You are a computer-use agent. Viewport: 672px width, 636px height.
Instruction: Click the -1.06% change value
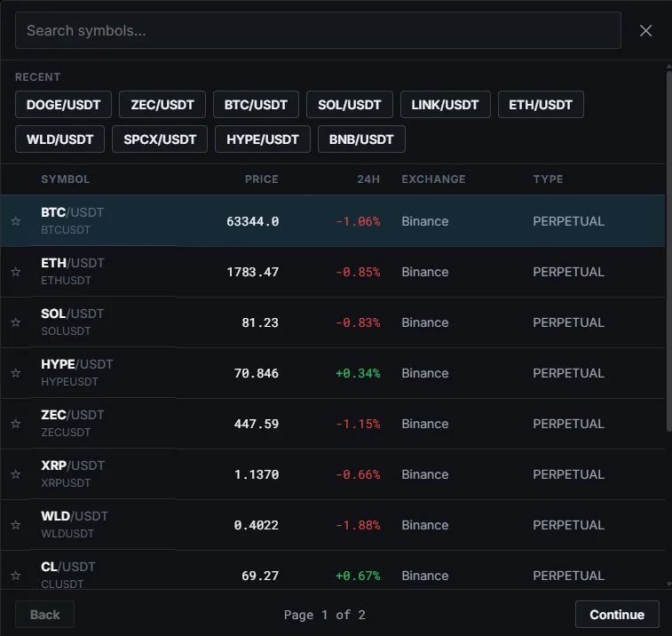(x=358, y=221)
